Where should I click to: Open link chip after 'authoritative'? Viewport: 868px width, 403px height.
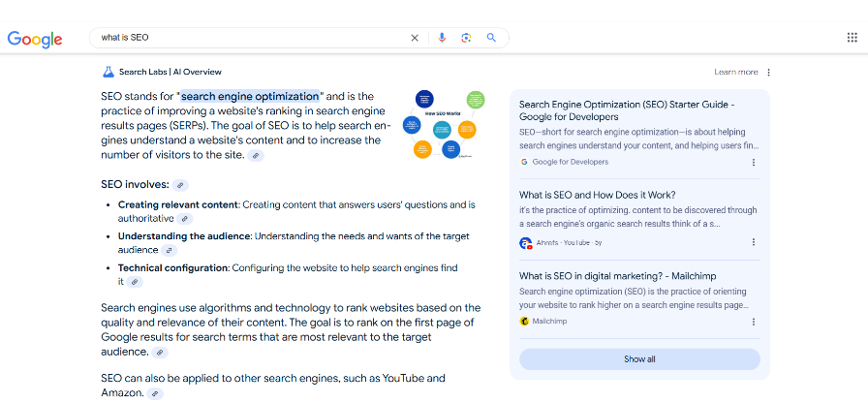tap(185, 219)
